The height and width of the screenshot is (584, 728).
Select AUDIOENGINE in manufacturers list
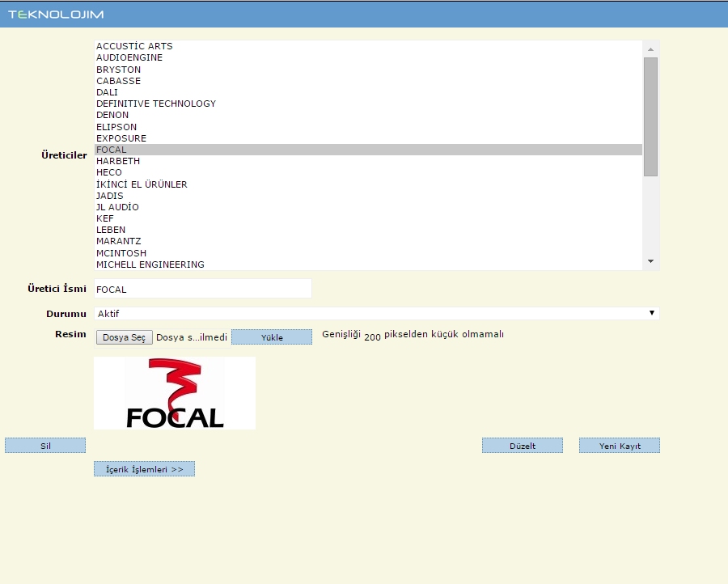pos(368,57)
